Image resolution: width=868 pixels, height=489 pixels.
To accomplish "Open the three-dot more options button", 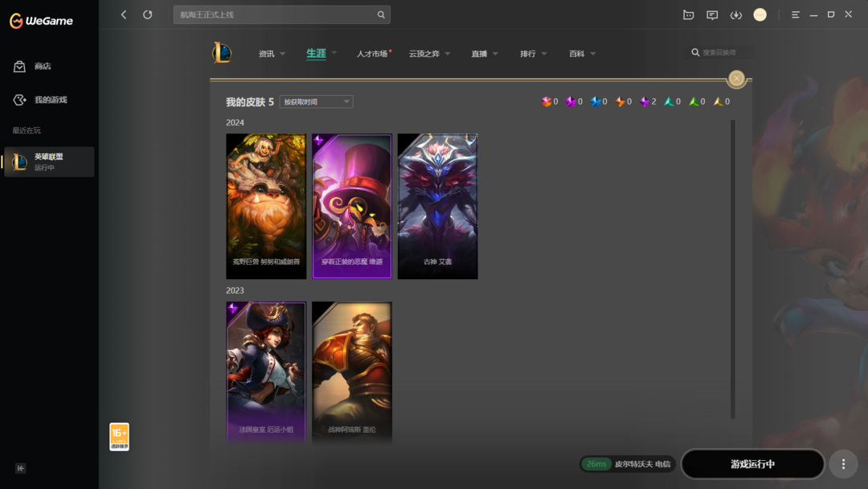I will tap(843, 464).
